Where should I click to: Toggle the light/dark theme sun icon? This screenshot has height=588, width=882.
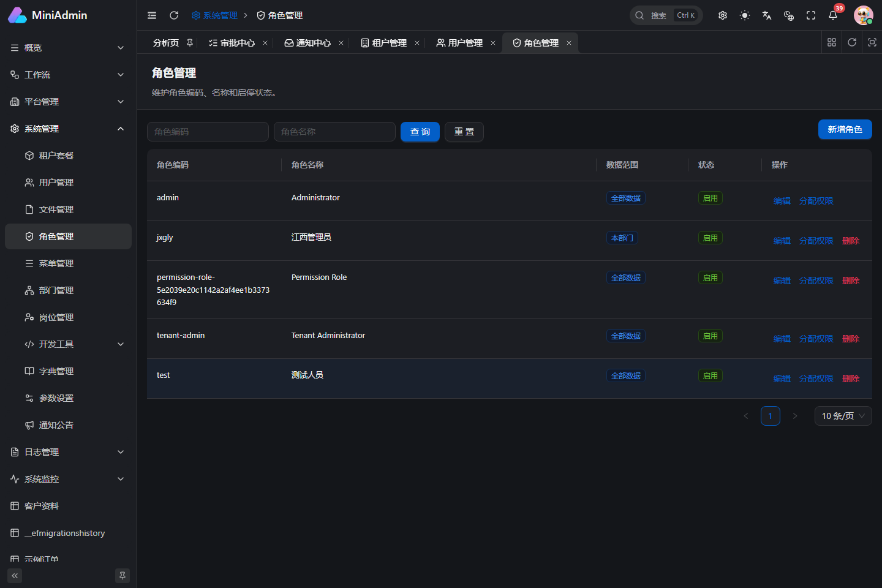click(x=745, y=15)
